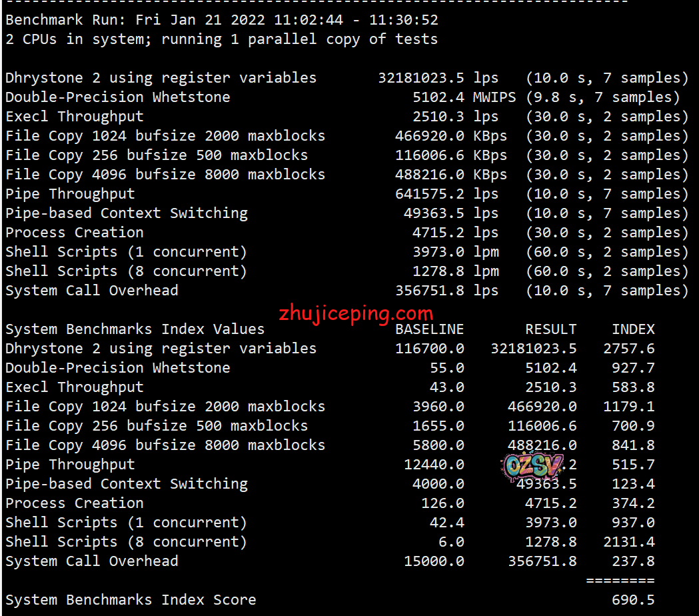Viewport: 699px width, 616px height.
Task: Click the Benchmark Run date header line
Action: pos(221,20)
